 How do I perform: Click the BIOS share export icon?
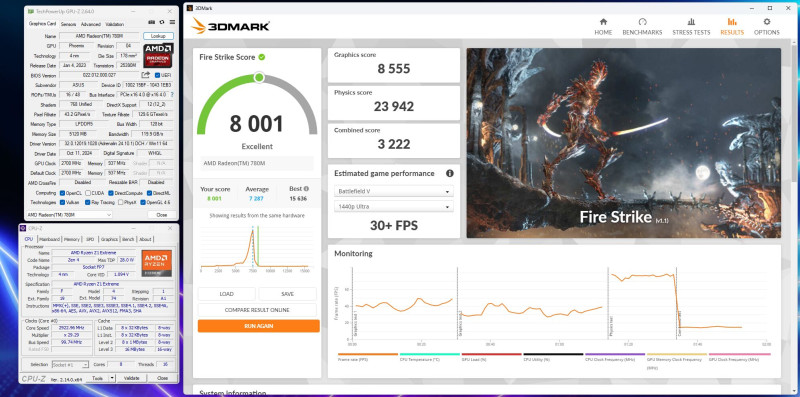[146, 75]
